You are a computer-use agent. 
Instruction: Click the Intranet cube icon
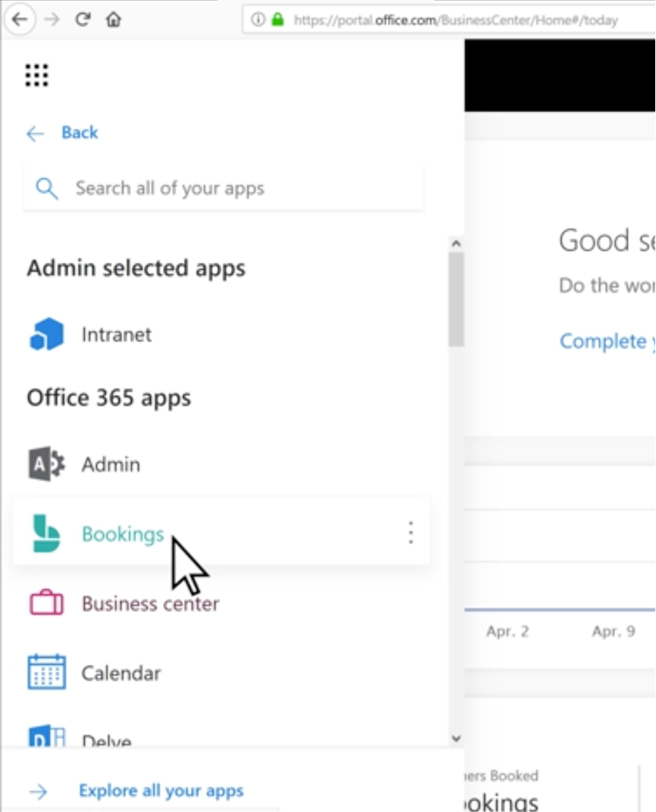pos(47,334)
